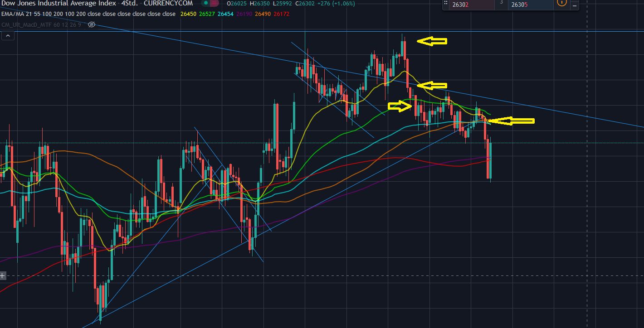Screen dimensions: 644x328
Task: Click the spread value 3 between prices
Action: (x=502, y=2)
